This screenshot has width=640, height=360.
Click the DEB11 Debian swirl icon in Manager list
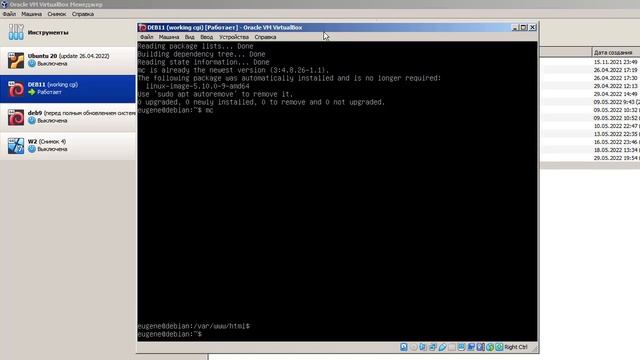click(x=16, y=89)
